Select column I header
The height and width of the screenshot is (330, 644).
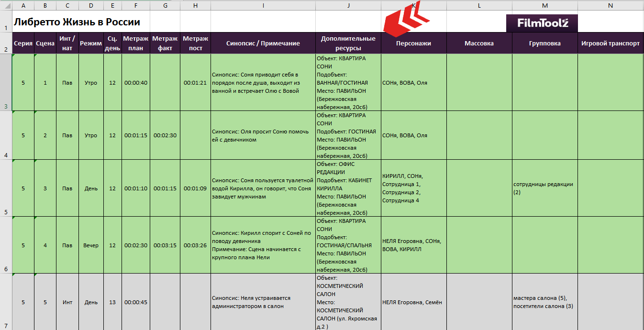pos(263,5)
